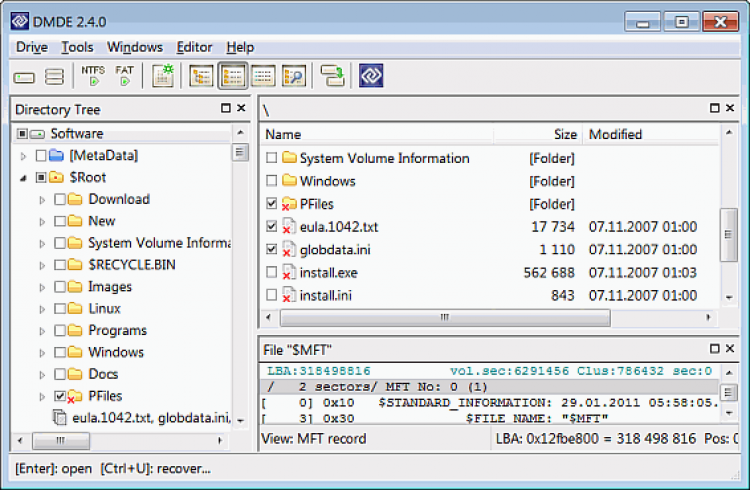Viewport: 750px width, 490px height.
Task: Click the file list vertical scrollbar thumb
Action: (x=728, y=234)
